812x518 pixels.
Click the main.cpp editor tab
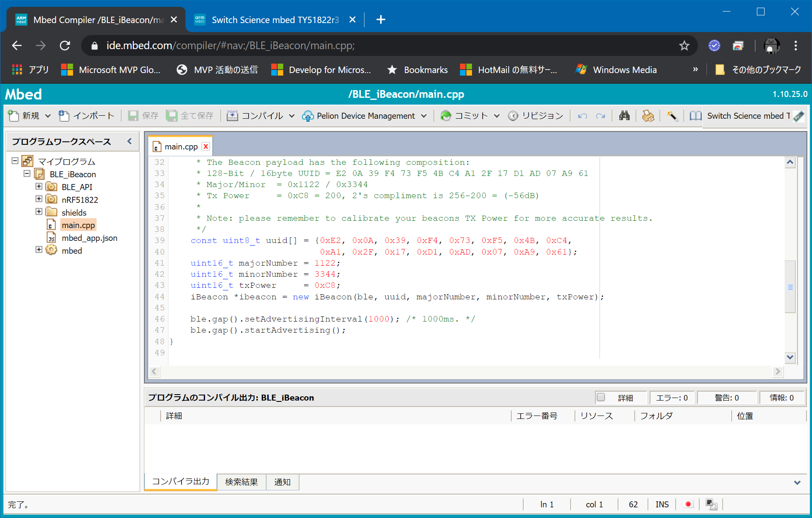point(181,146)
